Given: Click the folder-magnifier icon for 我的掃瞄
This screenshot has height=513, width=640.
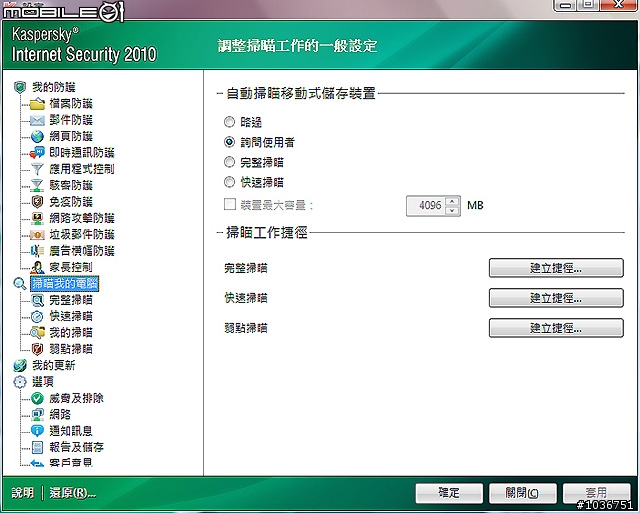Looking at the screenshot, I should click(37, 333).
